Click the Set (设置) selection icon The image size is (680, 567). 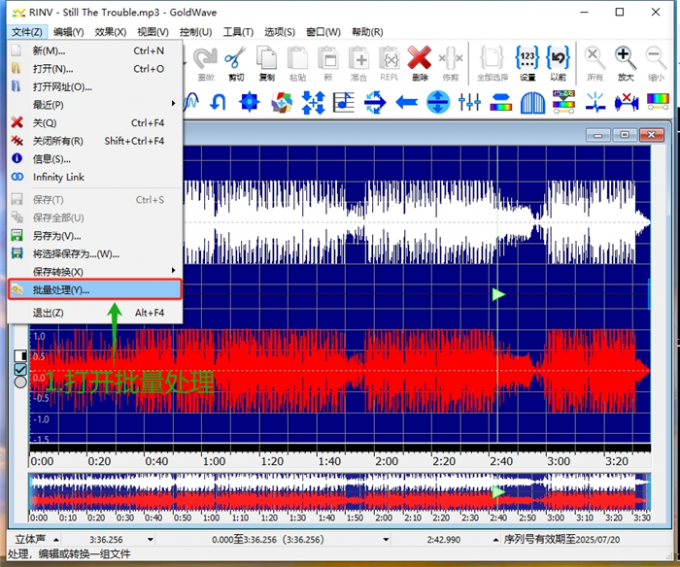click(527, 63)
